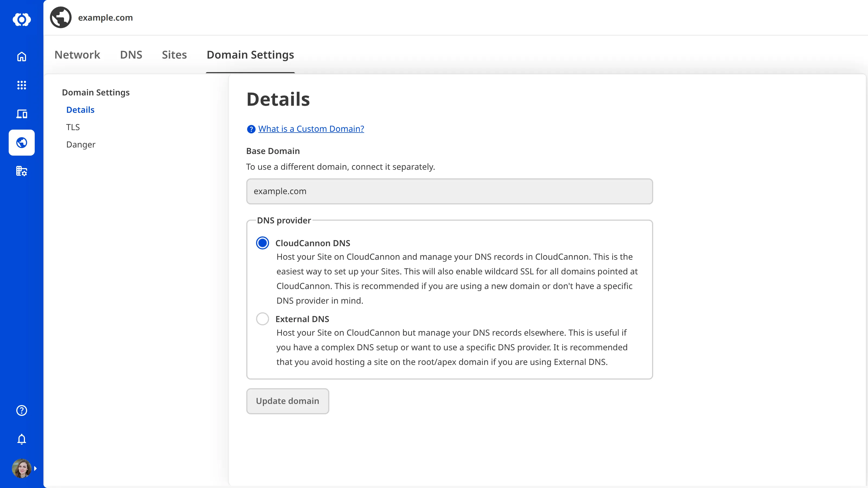
Task: Click the Domain Settings sidebar heading
Action: pyautogui.click(x=96, y=92)
